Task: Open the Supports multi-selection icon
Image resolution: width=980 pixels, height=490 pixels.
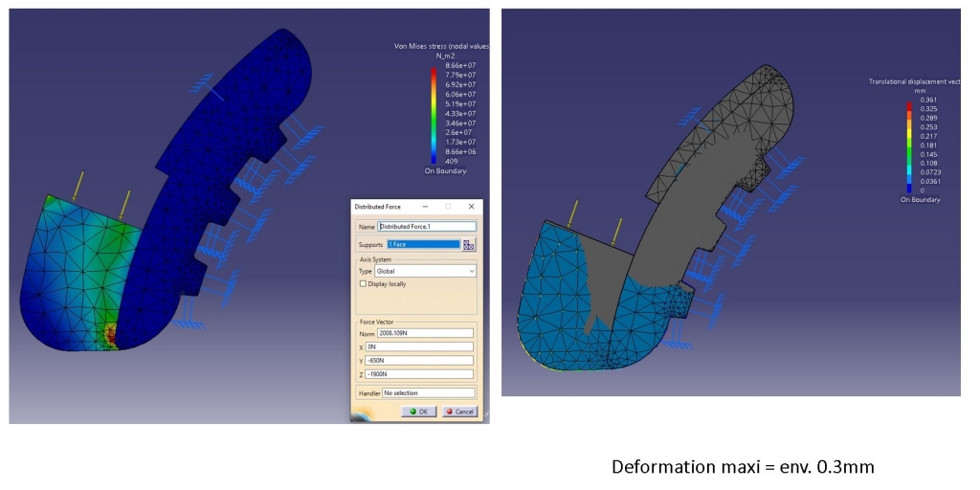Action: (x=468, y=244)
